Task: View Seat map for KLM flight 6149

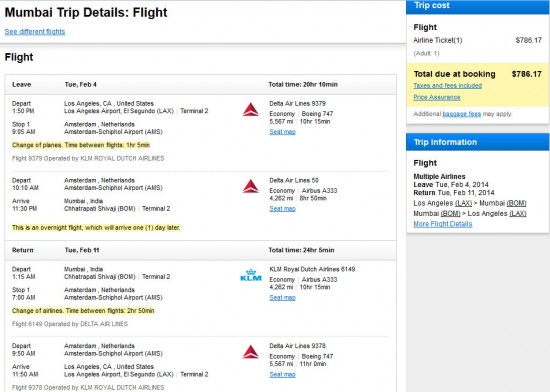Action: coord(282,298)
